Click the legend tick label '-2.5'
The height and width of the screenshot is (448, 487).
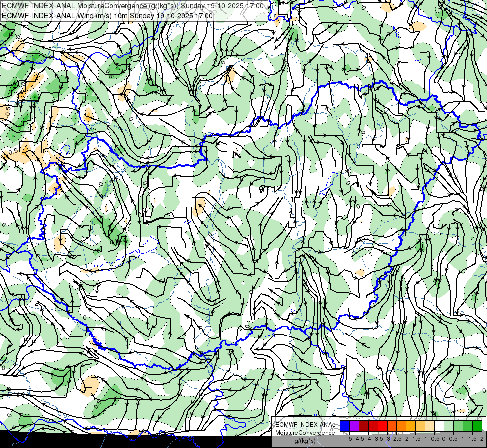(396, 439)
